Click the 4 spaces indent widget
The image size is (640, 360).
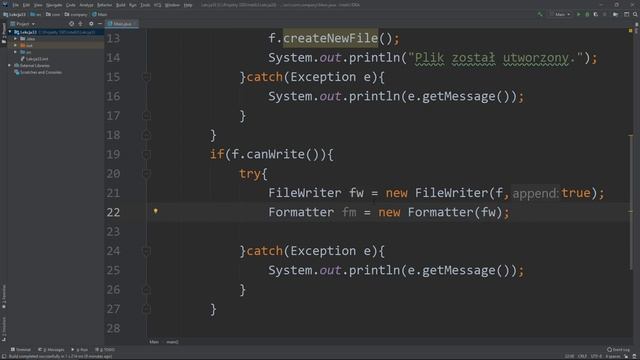(x=613, y=357)
